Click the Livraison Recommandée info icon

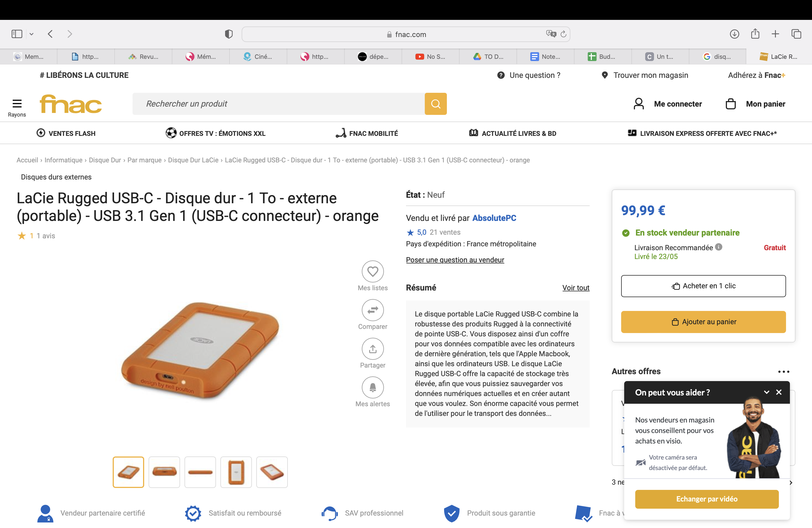(x=719, y=247)
